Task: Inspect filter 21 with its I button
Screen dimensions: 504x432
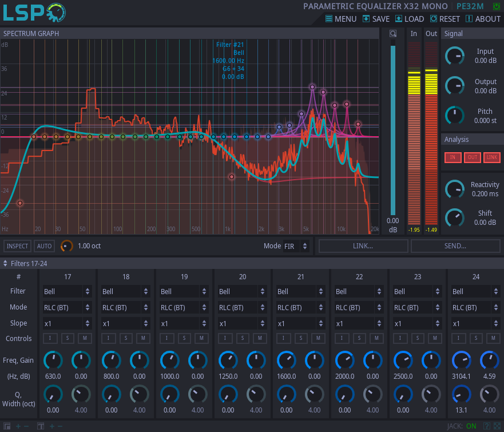Action: [x=283, y=338]
